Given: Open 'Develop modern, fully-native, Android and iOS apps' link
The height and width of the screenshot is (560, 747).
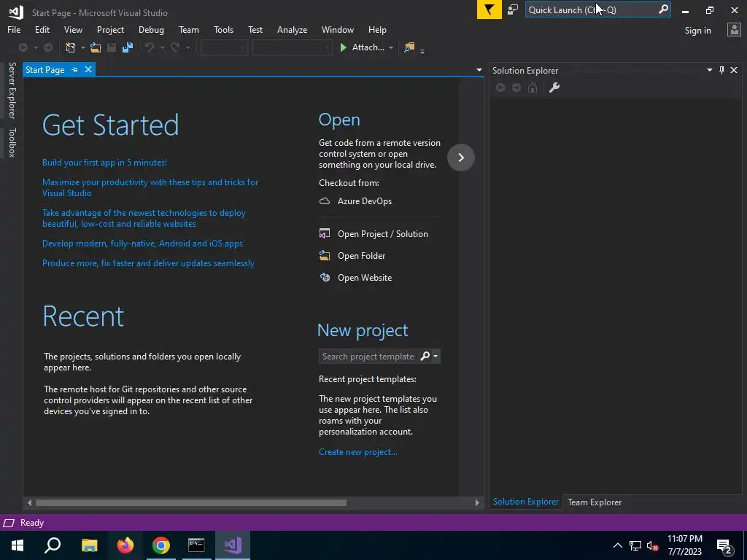Looking at the screenshot, I should point(142,244).
